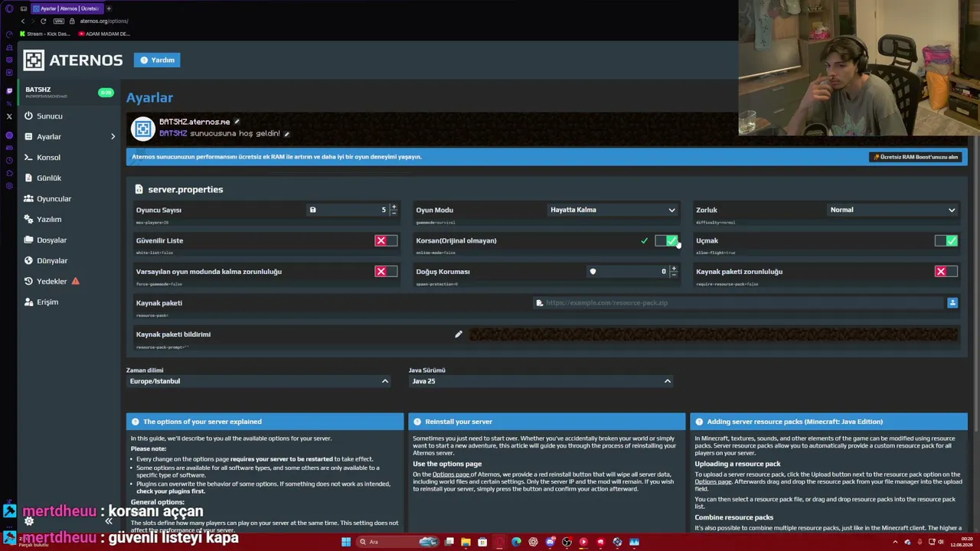
Task: Click 'Ücretsiz RAM Boost'unuzu alın' button
Action: [x=916, y=157]
